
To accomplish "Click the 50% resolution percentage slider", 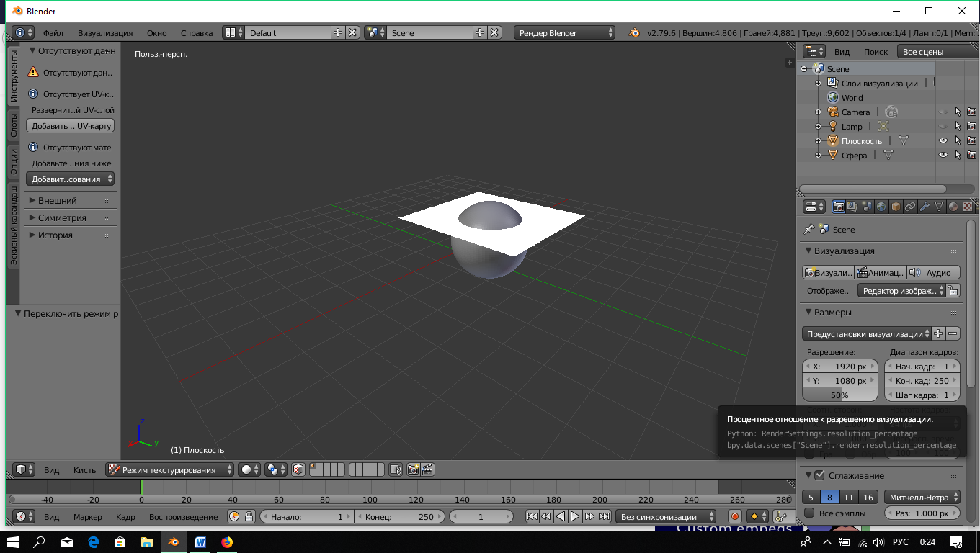I will pos(839,395).
